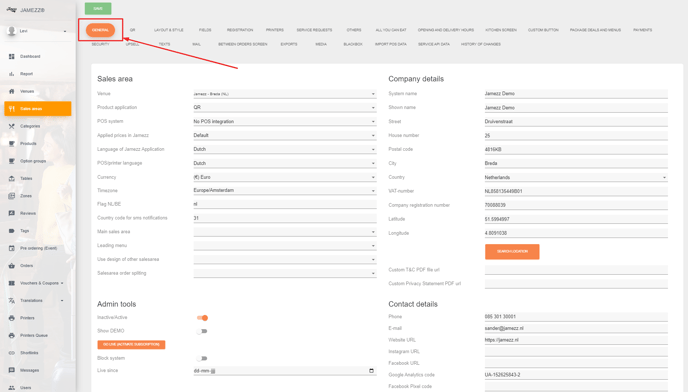
Task: Open the POS system dropdown
Action: (285, 122)
